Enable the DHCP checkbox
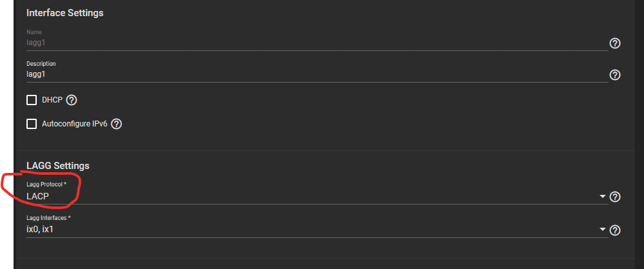Image resolution: width=644 pixels, height=269 pixels. point(32,100)
